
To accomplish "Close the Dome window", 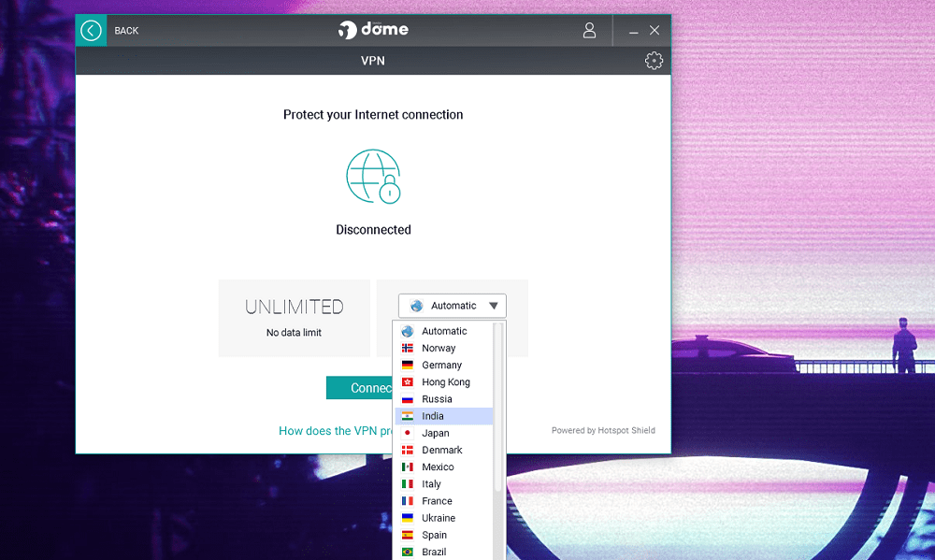I will [x=654, y=30].
